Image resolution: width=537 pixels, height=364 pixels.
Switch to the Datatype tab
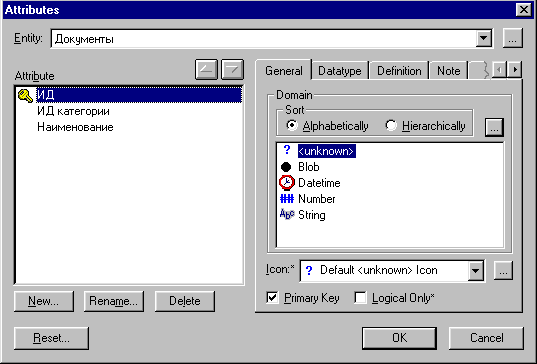click(x=340, y=71)
